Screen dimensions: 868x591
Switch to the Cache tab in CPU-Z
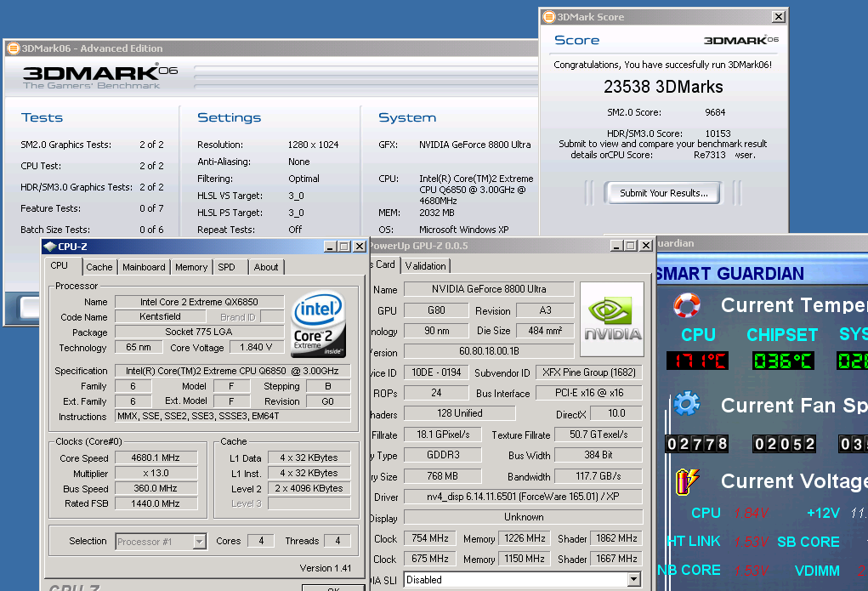(99, 267)
